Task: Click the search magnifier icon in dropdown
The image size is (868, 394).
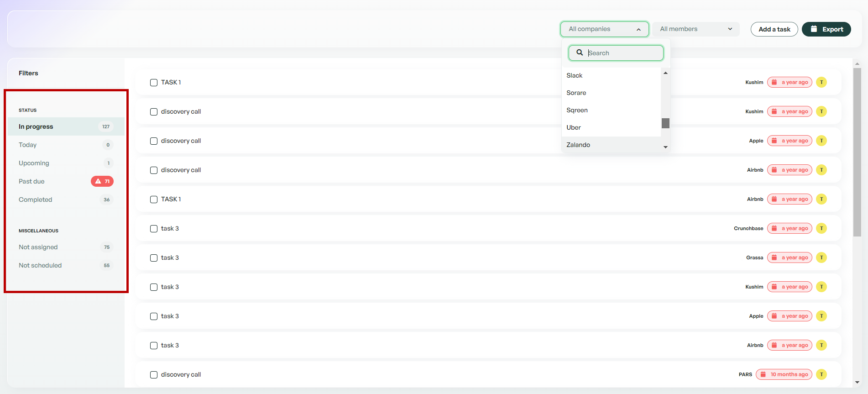Action: point(580,53)
